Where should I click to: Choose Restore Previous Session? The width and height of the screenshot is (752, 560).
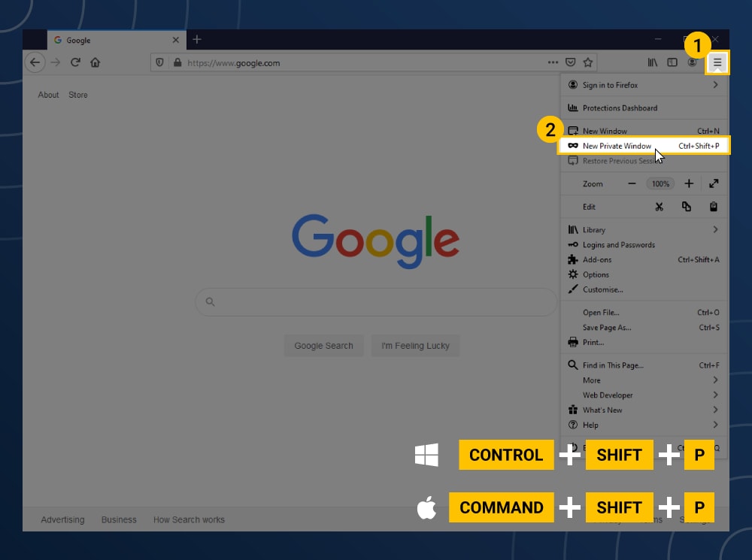point(644,161)
